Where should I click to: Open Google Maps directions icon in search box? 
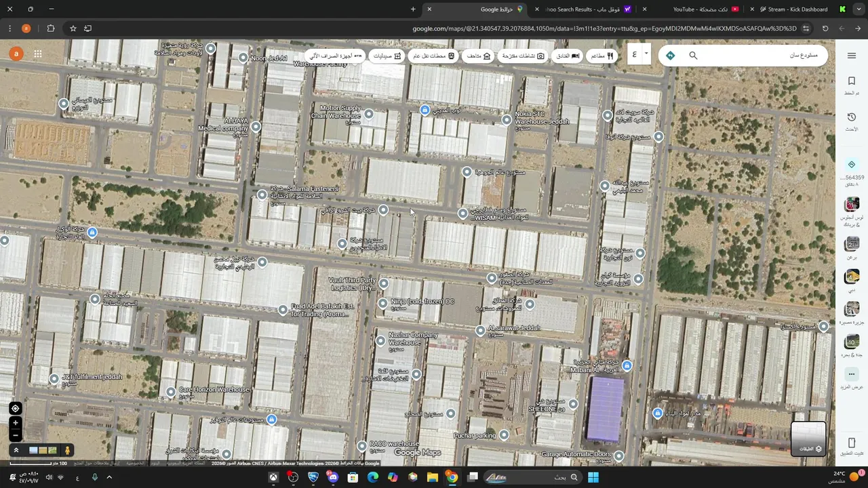coord(670,56)
